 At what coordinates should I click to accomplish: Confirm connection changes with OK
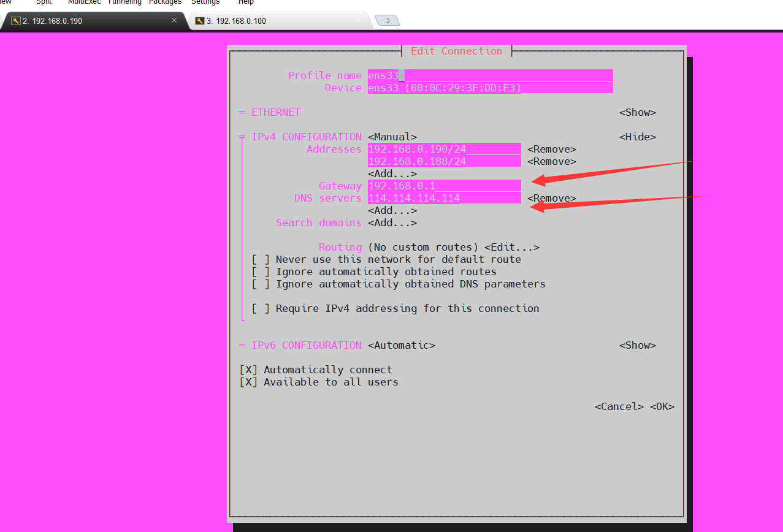click(x=662, y=406)
